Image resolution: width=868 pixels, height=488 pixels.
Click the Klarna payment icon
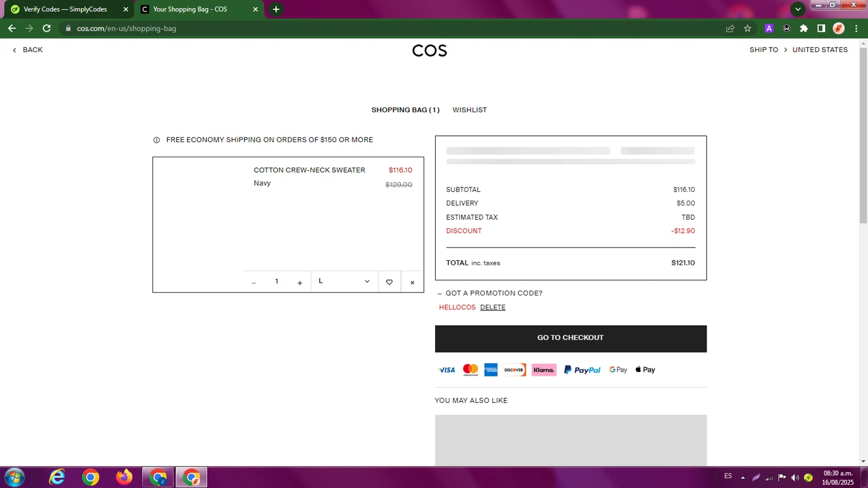[544, 370]
